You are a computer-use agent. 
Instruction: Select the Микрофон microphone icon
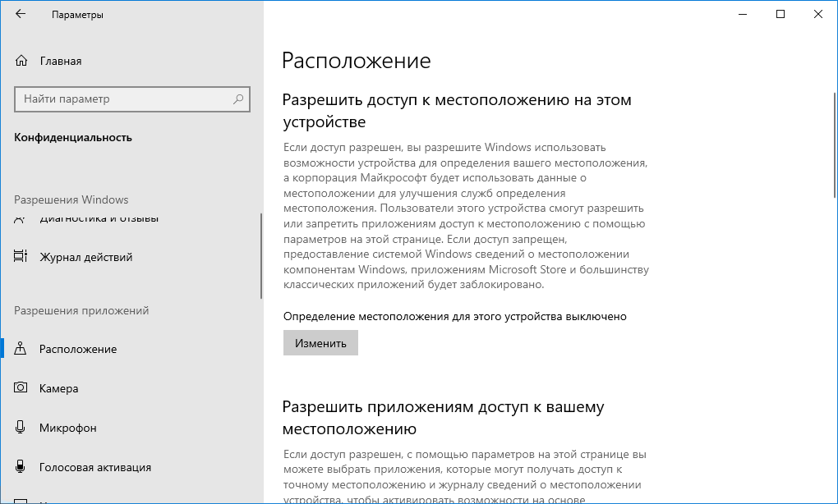coord(21,427)
